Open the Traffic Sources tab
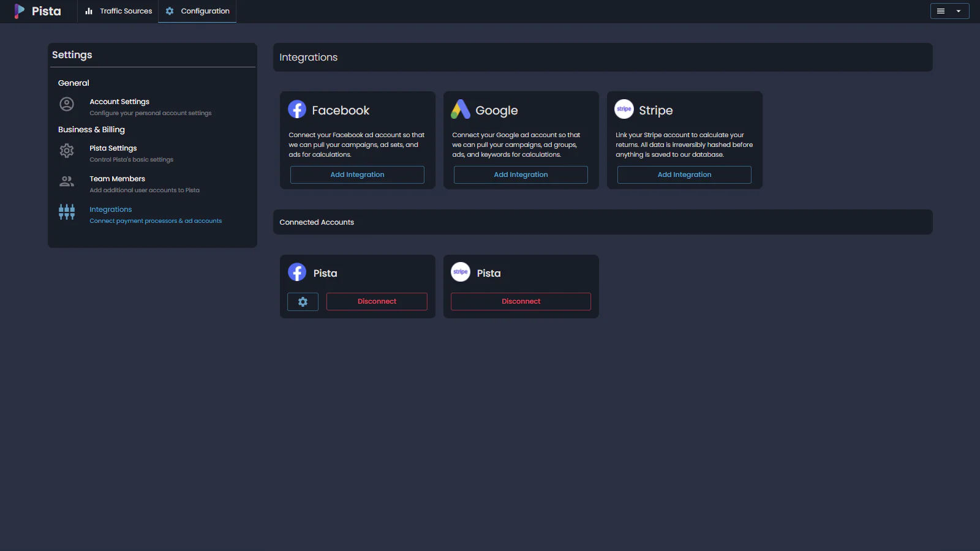This screenshot has height=551, width=980. pyautogui.click(x=118, y=11)
